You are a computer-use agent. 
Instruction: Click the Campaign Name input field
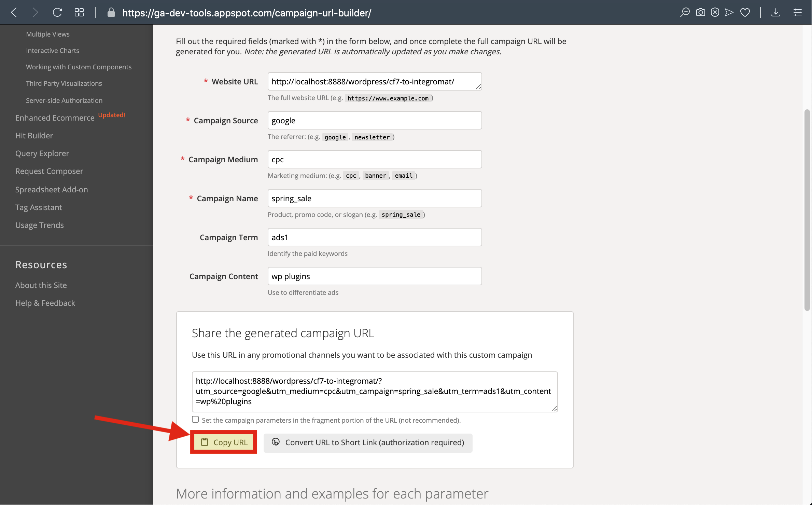[x=374, y=199]
